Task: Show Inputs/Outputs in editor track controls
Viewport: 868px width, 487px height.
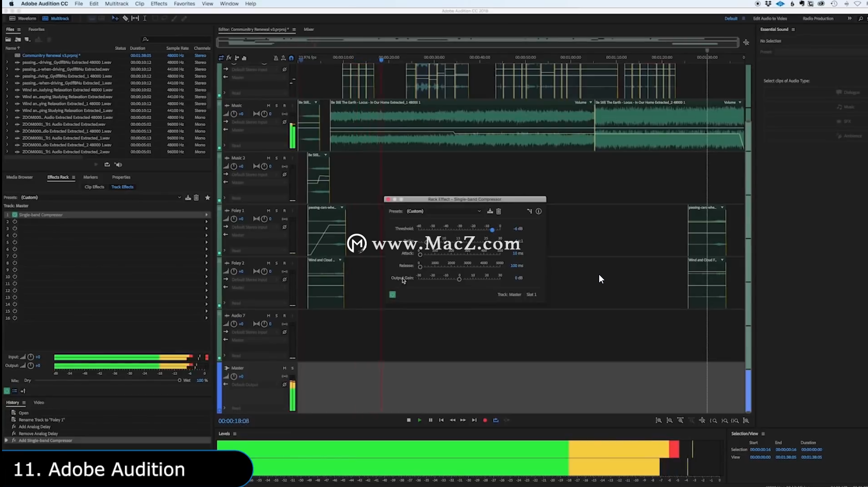Action: [221, 58]
